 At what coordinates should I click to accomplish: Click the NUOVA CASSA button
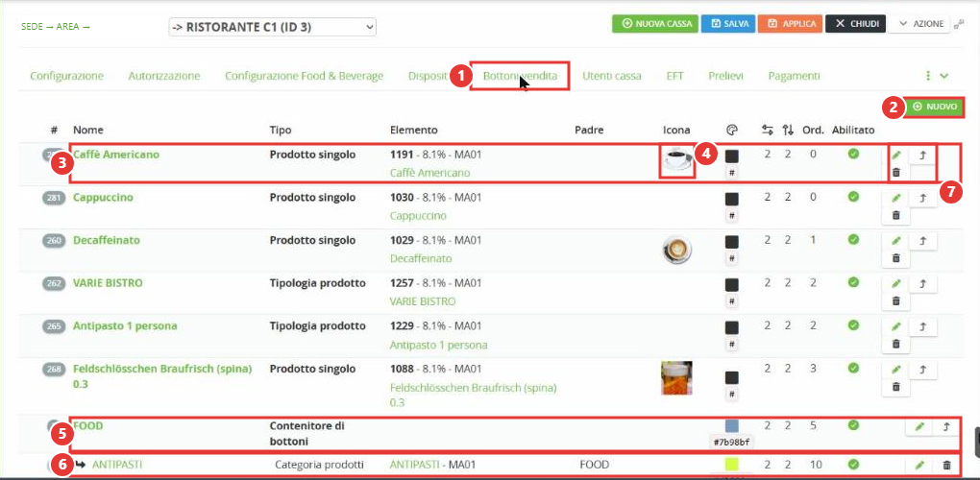(x=654, y=24)
